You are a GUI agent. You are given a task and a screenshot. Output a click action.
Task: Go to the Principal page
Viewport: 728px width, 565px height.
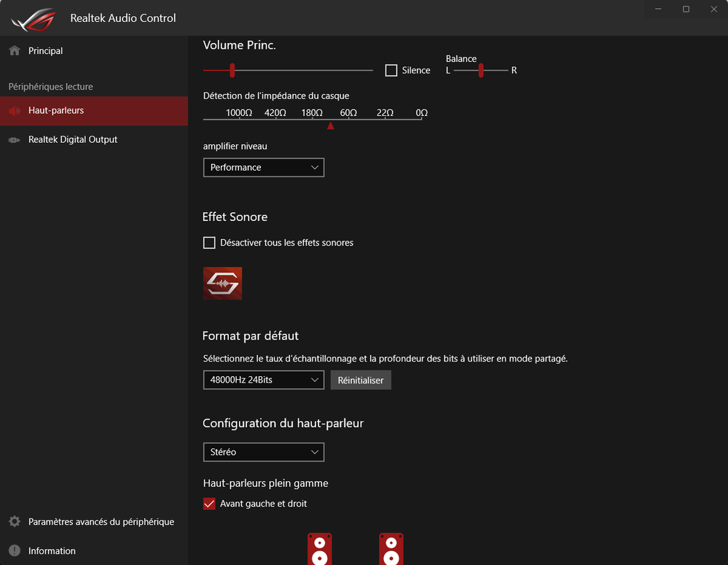coord(94,50)
